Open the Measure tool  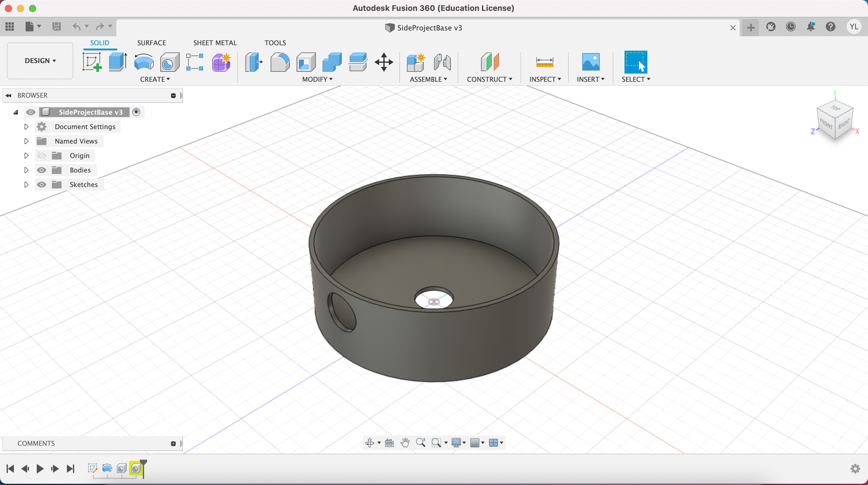click(x=544, y=62)
